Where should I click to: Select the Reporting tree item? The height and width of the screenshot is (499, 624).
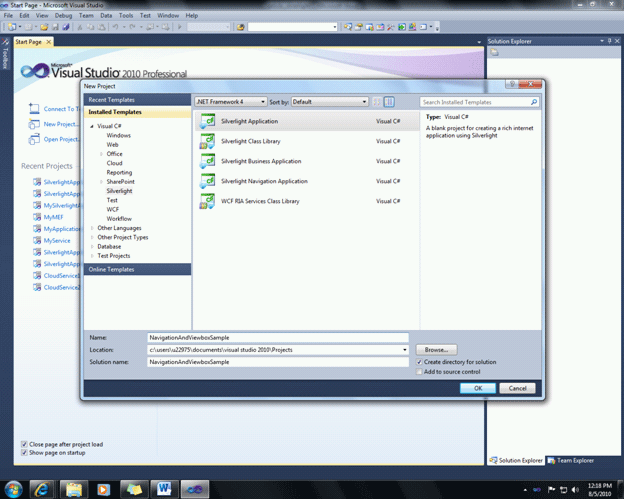119,172
